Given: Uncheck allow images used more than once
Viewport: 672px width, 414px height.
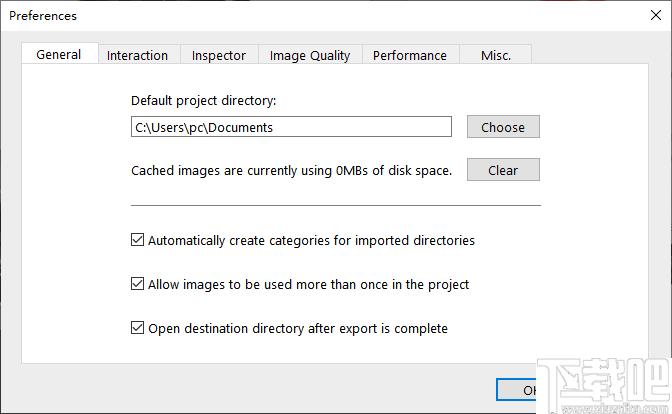Looking at the screenshot, I should coord(138,284).
